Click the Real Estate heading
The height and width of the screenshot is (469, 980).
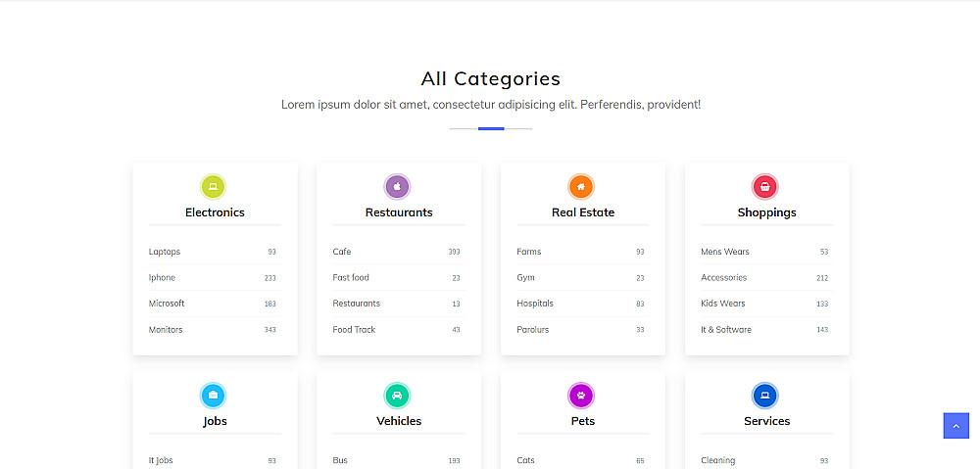coord(583,212)
